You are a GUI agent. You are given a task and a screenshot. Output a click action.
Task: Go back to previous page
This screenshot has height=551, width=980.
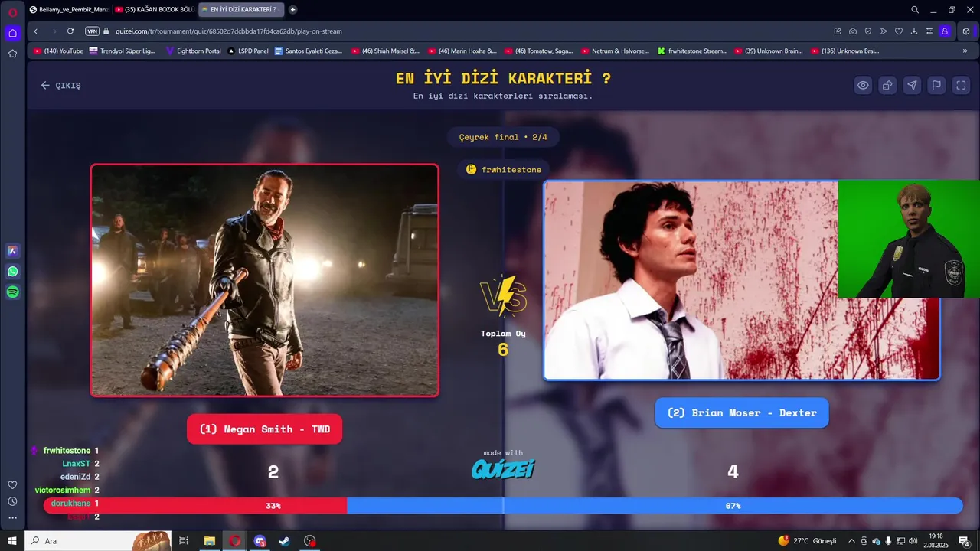pyautogui.click(x=36, y=31)
